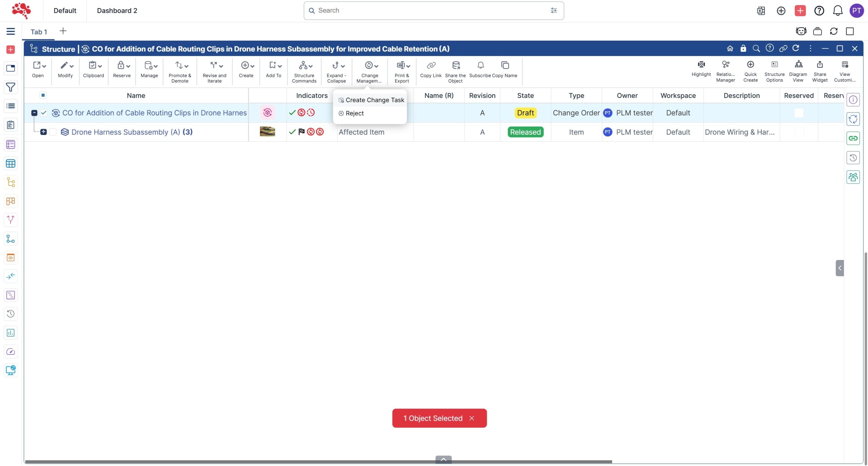
Task: Open the Relationship Manager tool
Action: point(725,65)
